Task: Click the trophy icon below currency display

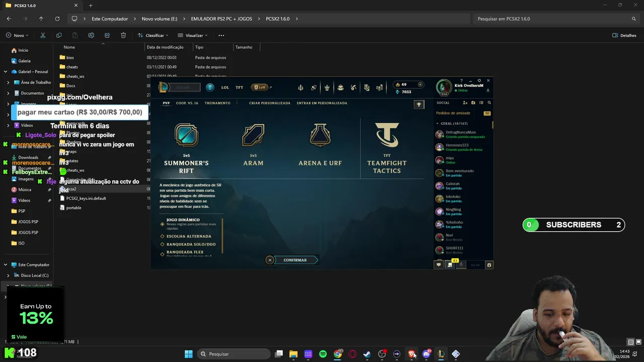Action: coord(419,104)
